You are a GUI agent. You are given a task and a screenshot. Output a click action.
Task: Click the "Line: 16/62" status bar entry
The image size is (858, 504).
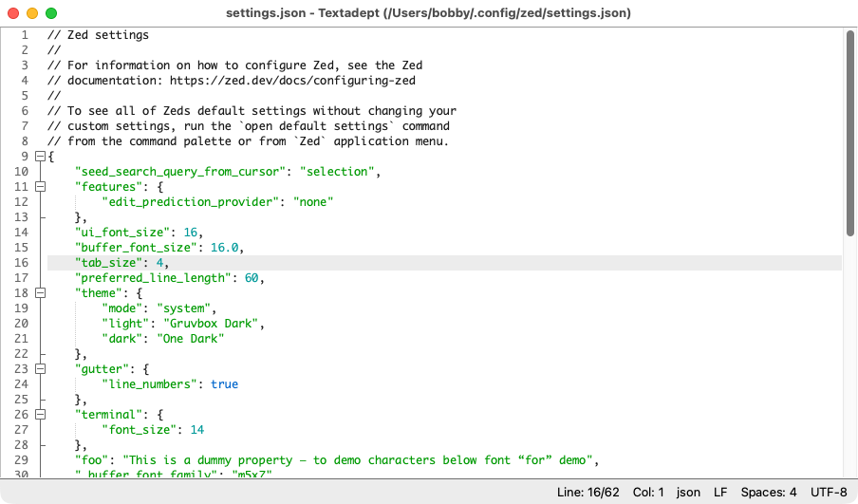pyautogui.click(x=588, y=492)
